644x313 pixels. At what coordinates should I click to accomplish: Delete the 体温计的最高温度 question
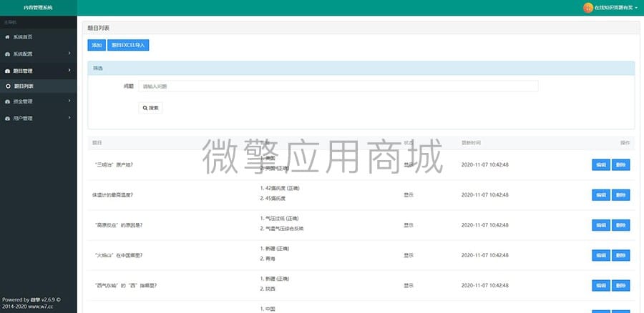tap(620, 195)
